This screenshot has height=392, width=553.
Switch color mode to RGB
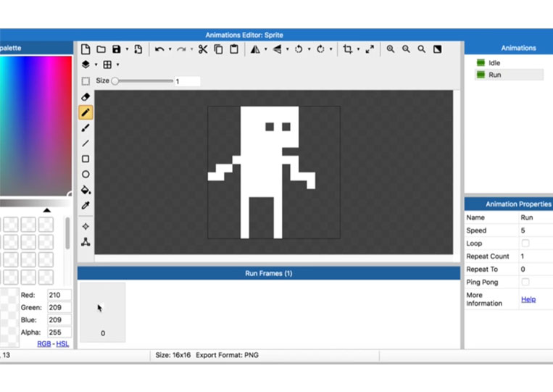(44, 343)
